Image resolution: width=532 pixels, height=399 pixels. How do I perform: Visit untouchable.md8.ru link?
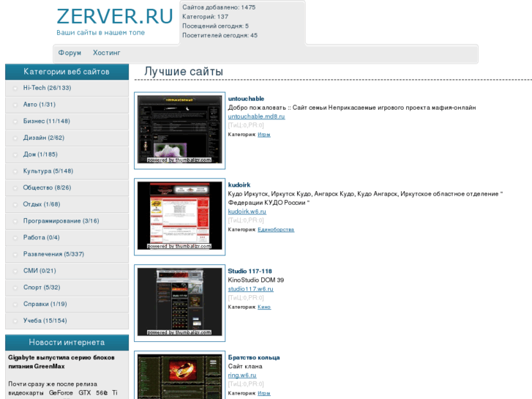(x=257, y=116)
